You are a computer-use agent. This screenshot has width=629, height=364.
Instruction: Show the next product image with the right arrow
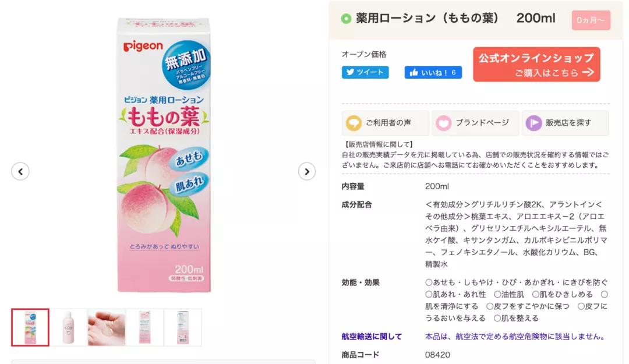pyautogui.click(x=307, y=171)
